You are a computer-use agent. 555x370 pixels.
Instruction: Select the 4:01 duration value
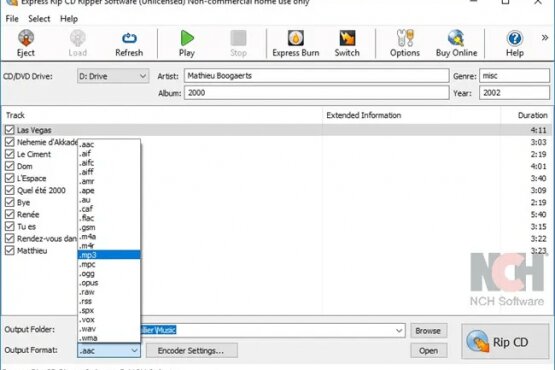tap(538, 166)
